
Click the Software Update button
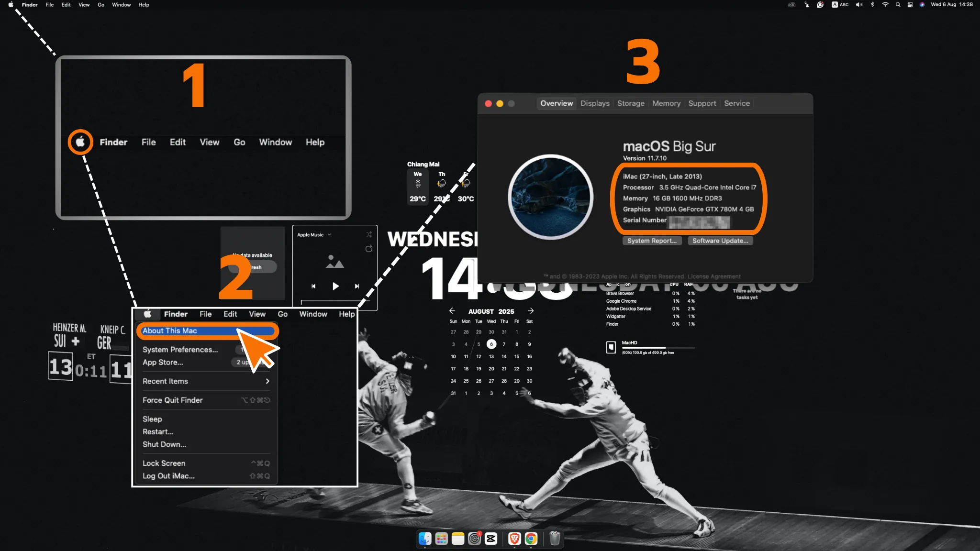pos(720,241)
